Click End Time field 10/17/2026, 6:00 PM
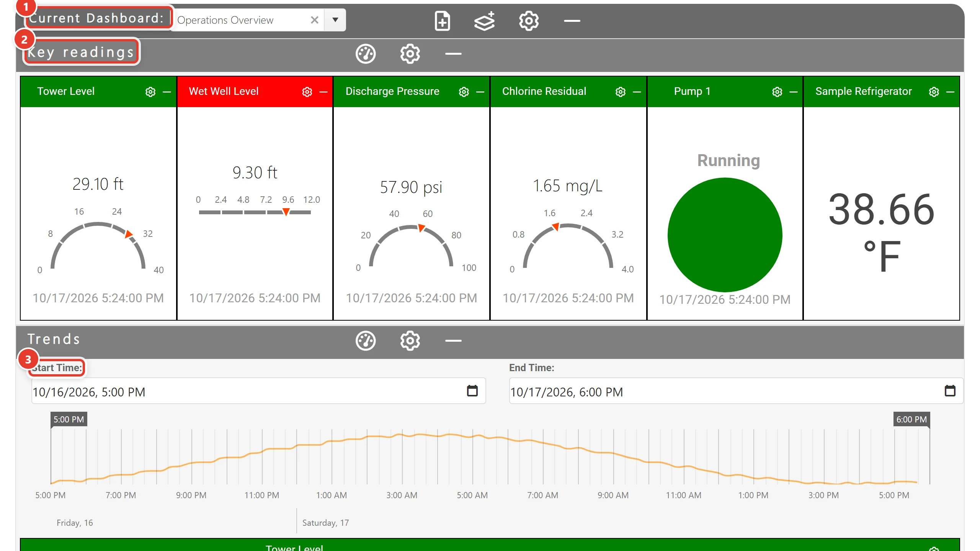 736,391
